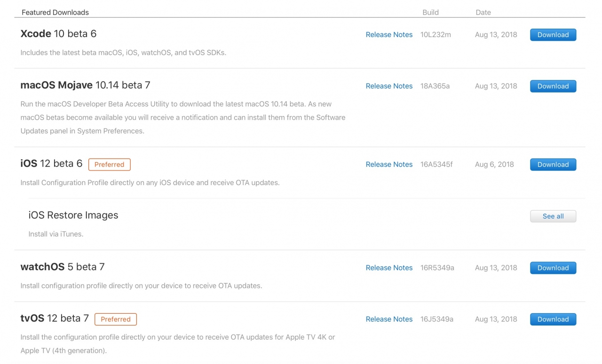Click the Preferred badge next to tvOS 12

tap(115, 319)
